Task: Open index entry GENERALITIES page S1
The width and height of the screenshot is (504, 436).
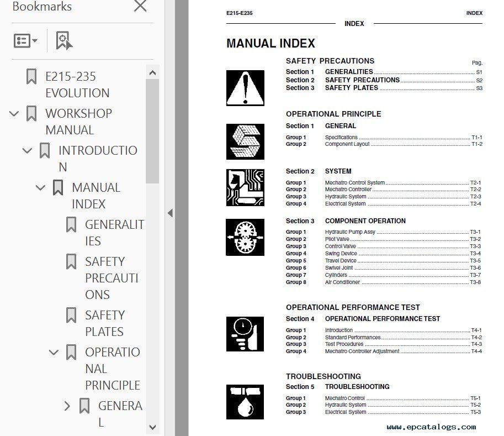Action: click(384, 72)
